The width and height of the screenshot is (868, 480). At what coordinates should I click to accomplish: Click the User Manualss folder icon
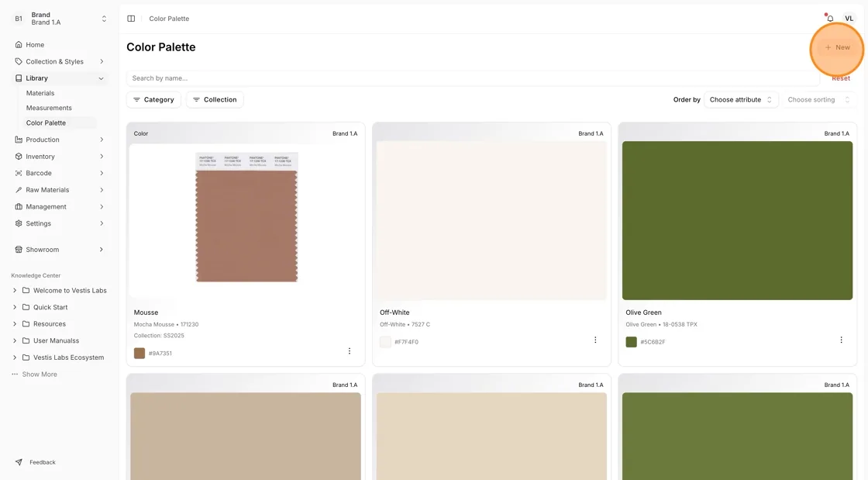point(26,340)
